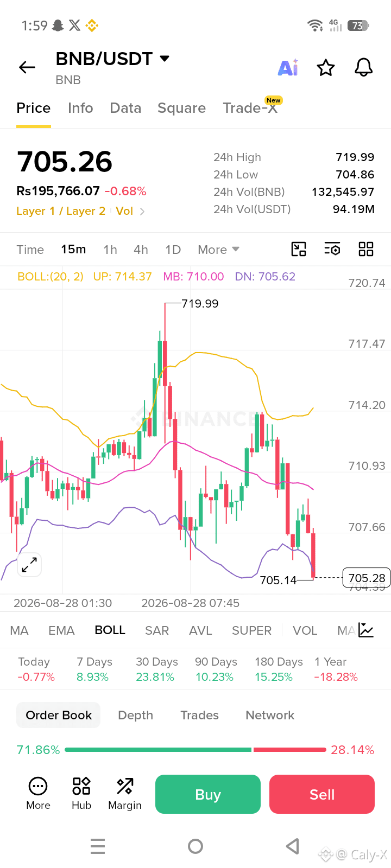
Task: Tap the green Buy button
Action: tap(208, 794)
